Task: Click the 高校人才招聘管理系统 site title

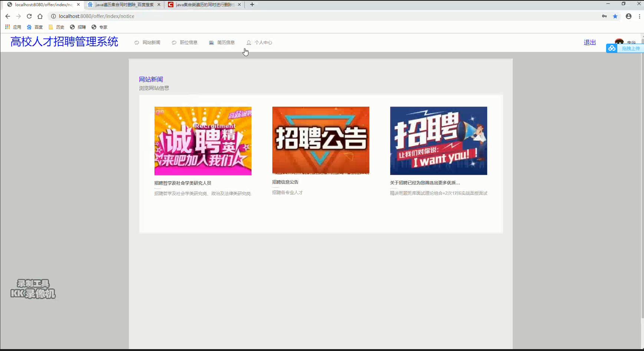Action: coord(64,41)
